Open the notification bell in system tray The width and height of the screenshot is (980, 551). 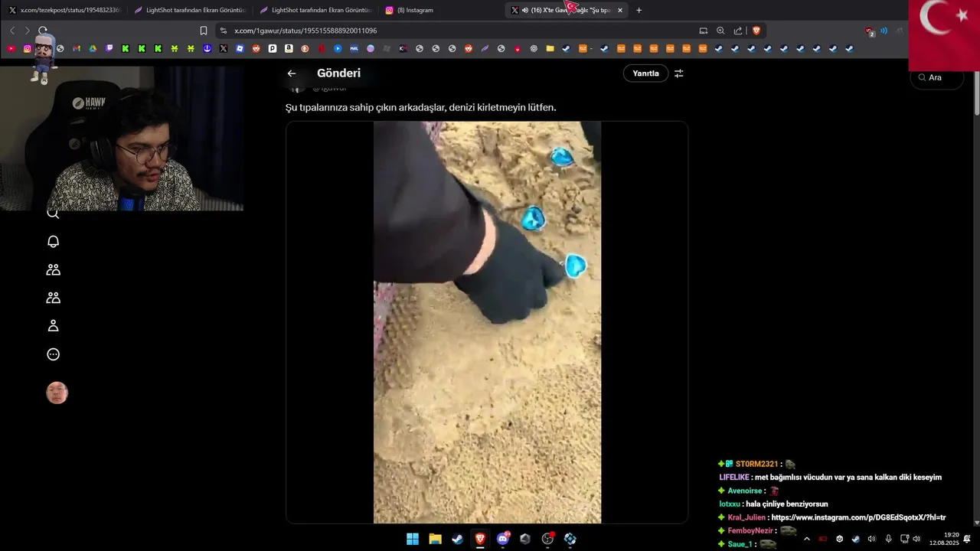(967, 539)
